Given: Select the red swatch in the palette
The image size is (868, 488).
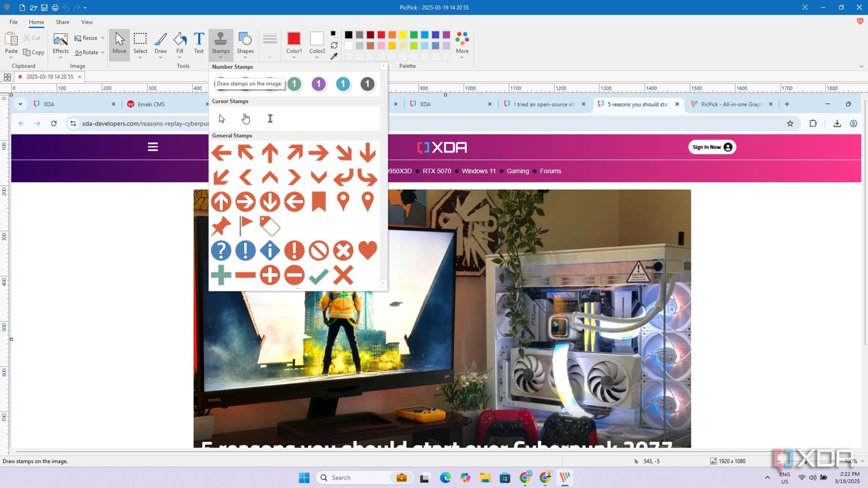Looking at the screenshot, I should click(x=381, y=35).
